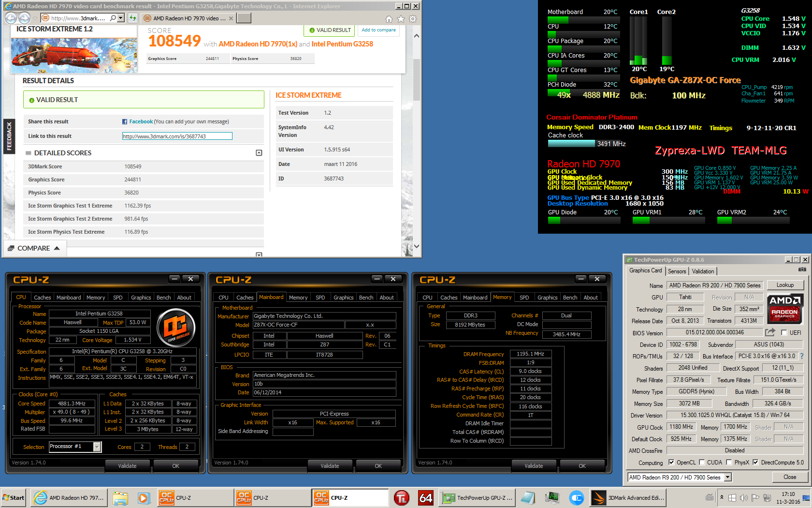Go back with Internet Explorer back arrow

pyautogui.click(x=11, y=18)
